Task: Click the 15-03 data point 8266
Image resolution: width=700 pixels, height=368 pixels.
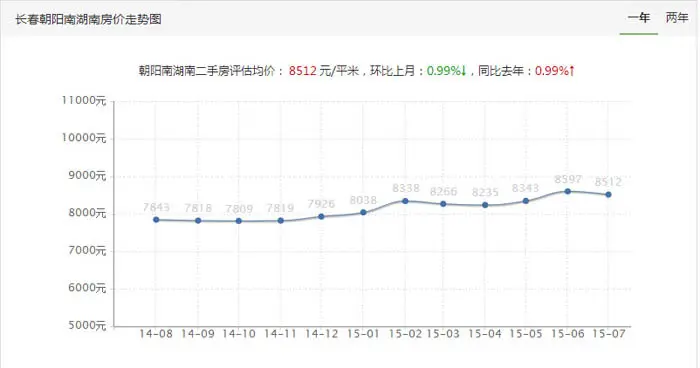Action: pos(443,204)
